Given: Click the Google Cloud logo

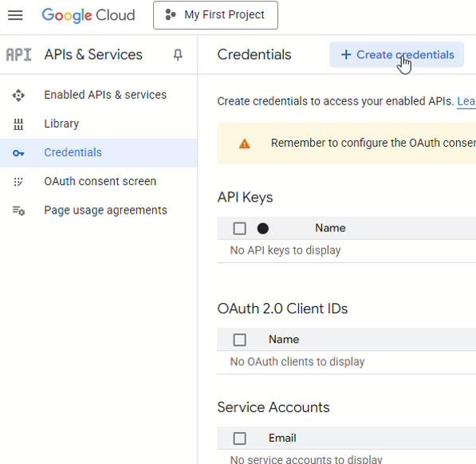Looking at the screenshot, I should (x=89, y=15).
